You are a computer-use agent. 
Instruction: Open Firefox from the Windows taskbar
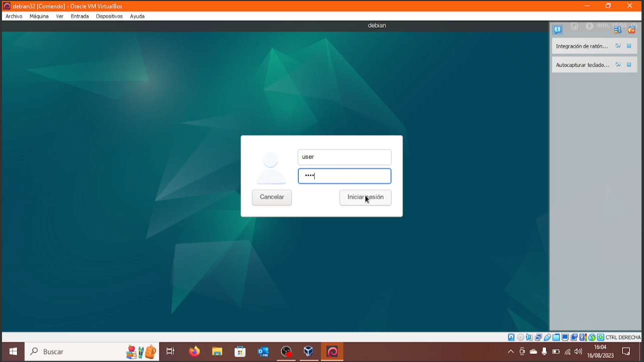[194, 351]
